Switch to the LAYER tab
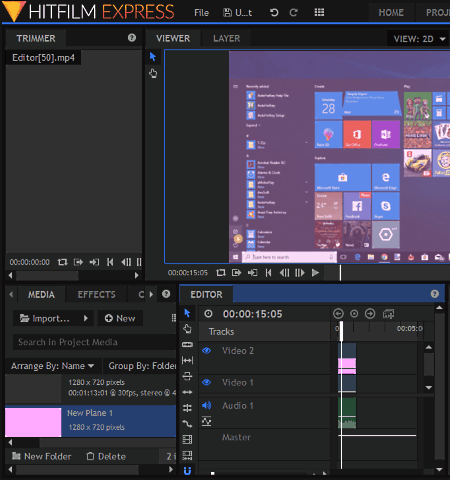This screenshot has height=480, width=450. (227, 38)
